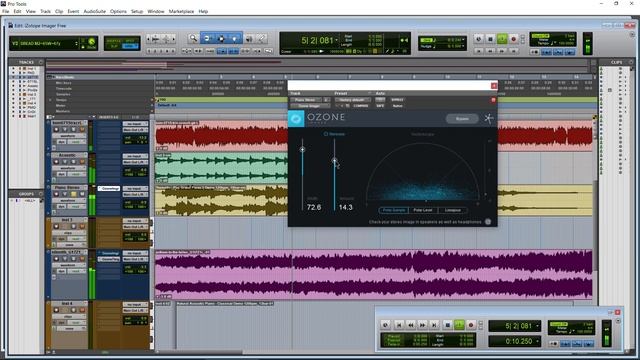
Task: Click Ozone Imager insert on Piano Stereo track
Action: [x=109, y=189]
